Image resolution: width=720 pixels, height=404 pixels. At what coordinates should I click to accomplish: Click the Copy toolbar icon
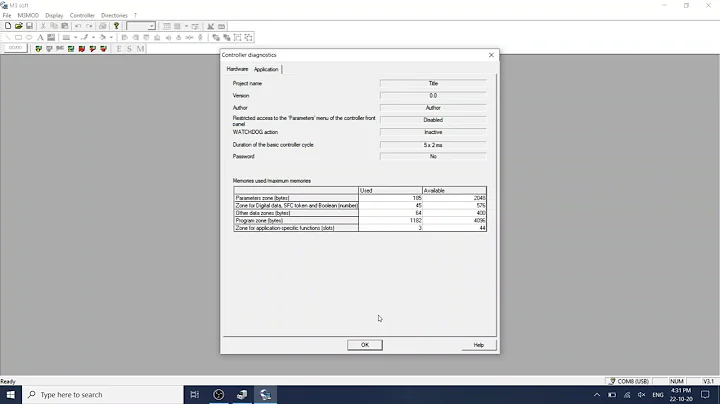[54, 26]
